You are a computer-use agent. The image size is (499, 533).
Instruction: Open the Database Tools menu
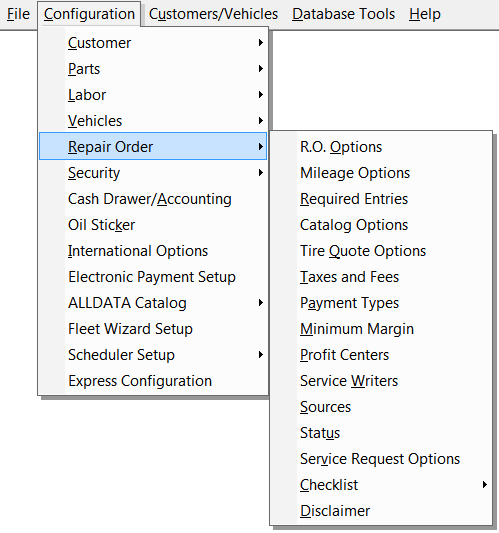(343, 14)
